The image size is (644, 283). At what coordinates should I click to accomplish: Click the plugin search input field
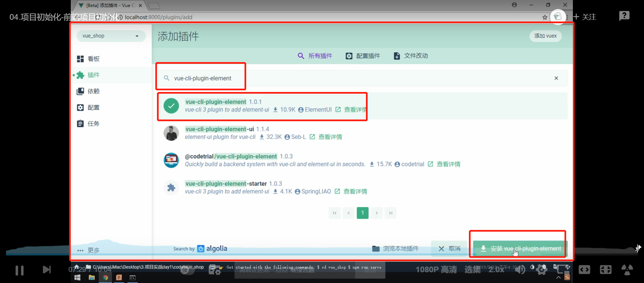click(x=362, y=78)
